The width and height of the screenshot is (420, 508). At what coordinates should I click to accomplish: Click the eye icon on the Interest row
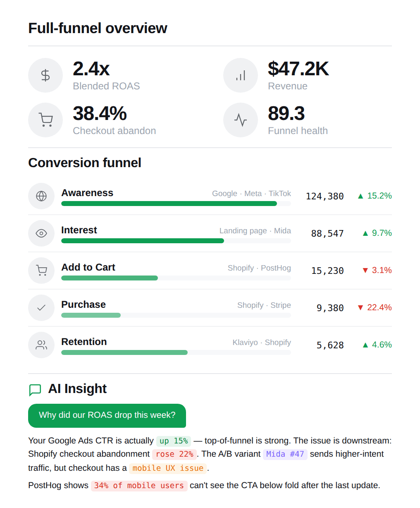(x=41, y=233)
